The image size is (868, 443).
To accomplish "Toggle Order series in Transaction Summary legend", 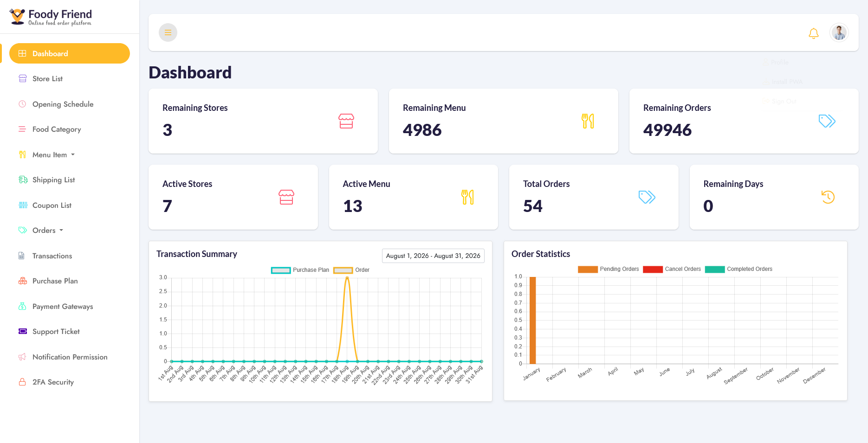I will [x=351, y=270].
